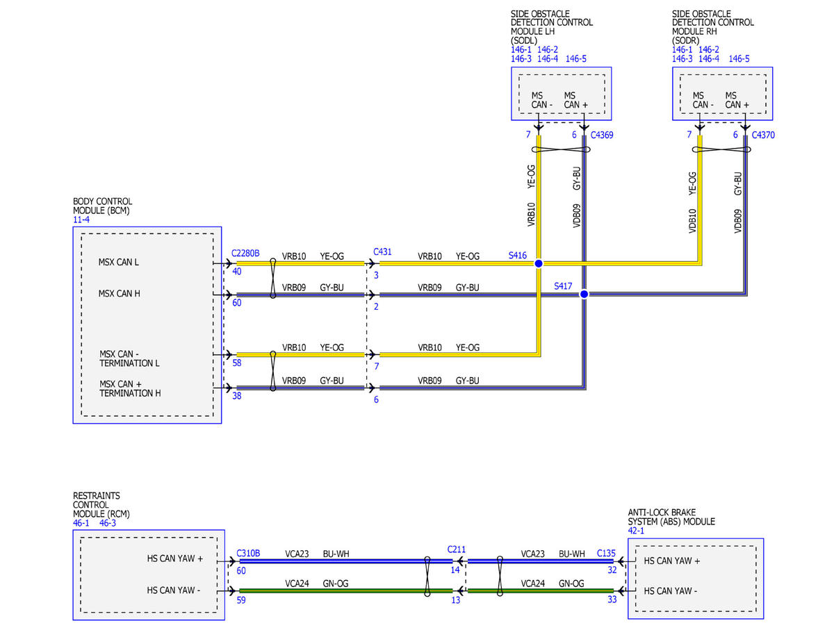This screenshot has width=834, height=644.
Task: Select the Anti-Lock Brake System module box
Action: (695, 578)
